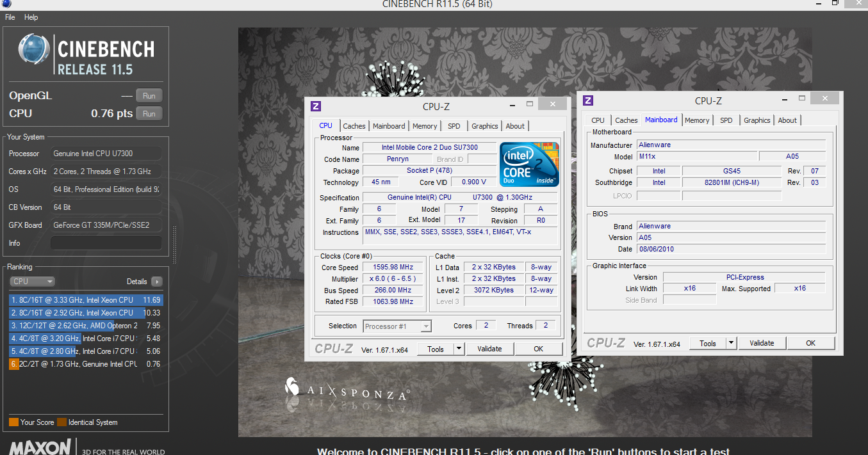Screen dimensions: 868x455
Task: Switch to Caches tab in left CPU-Z window
Action: (354, 126)
